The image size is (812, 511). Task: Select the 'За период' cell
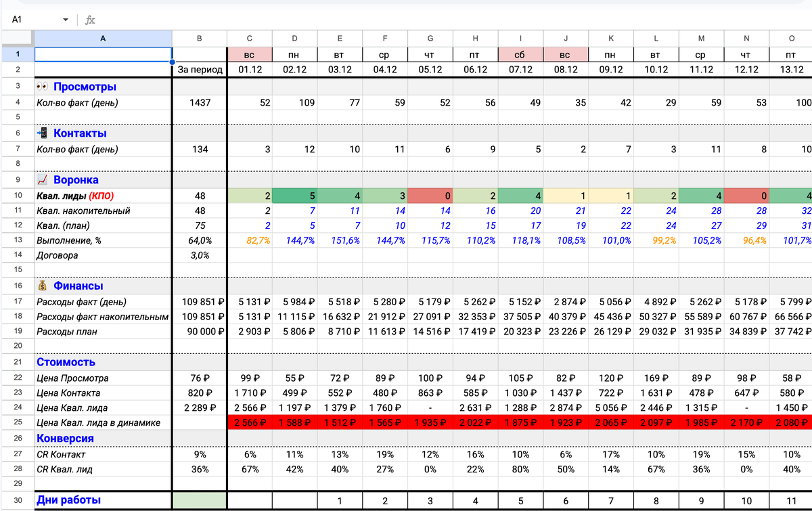(x=199, y=70)
